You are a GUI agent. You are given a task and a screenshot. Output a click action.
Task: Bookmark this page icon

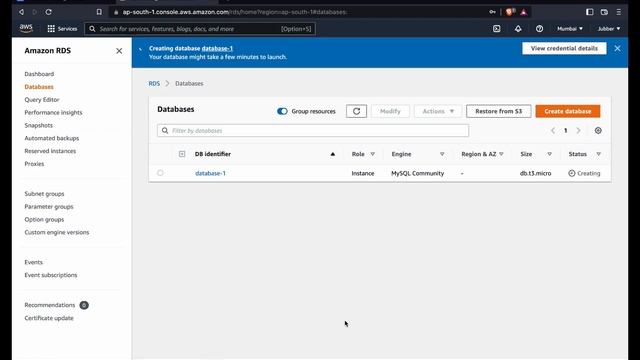(x=99, y=12)
